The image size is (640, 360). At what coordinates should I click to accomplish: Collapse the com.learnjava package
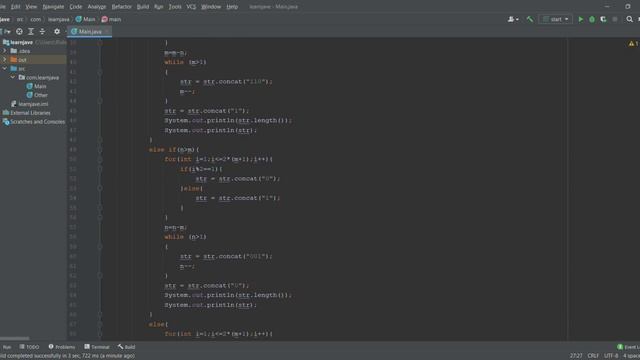coord(13,77)
